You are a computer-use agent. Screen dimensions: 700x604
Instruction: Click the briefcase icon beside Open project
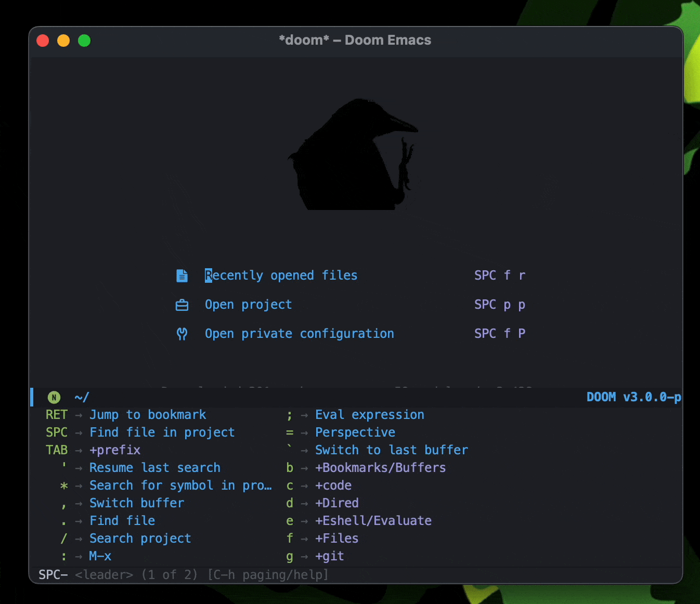coord(182,305)
